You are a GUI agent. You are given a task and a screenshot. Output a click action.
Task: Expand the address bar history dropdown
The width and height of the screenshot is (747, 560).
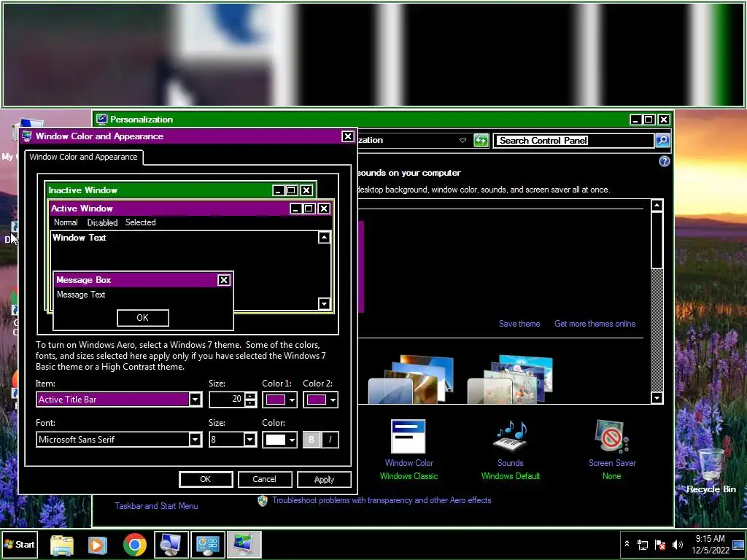[x=462, y=141]
